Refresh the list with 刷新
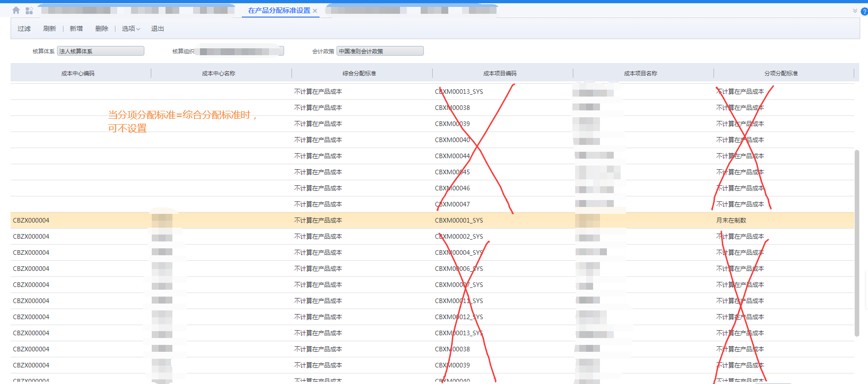The width and height of the screenshot is (868, 384). (x=49, y=29)
